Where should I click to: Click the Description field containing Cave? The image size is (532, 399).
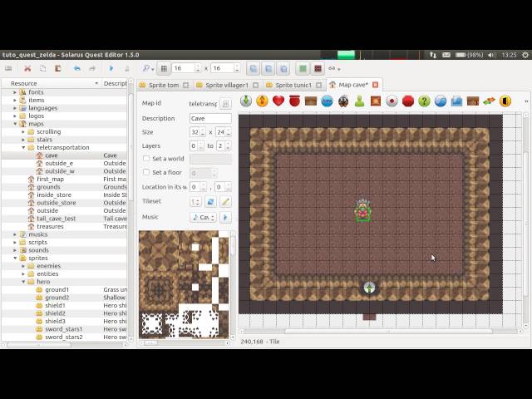coord(210,118)
